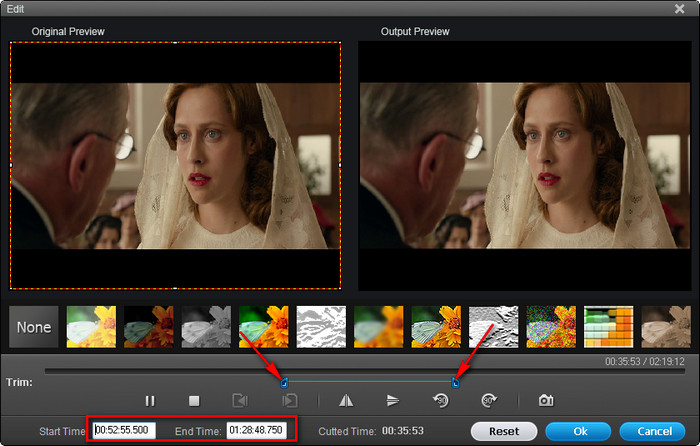700x446 pixels.
Task: Click the Output Preview video frame
Action: [525, 166]
